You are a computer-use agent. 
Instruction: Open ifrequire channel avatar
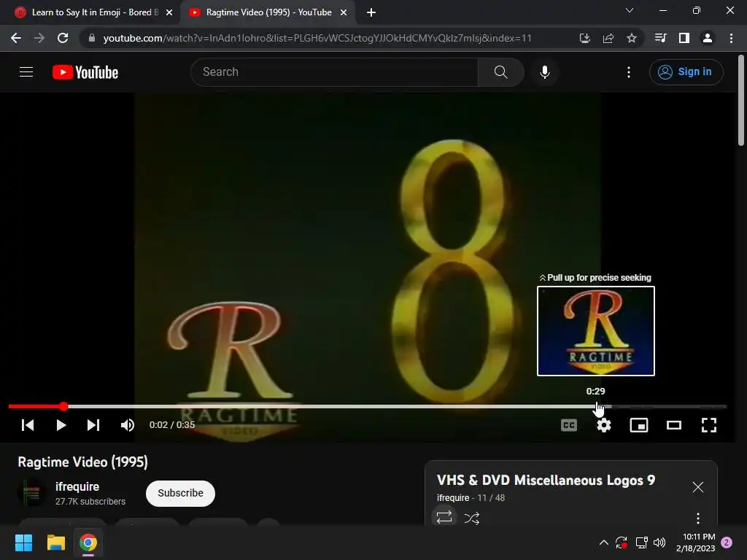pyautogui.click(x=32, y=492)
